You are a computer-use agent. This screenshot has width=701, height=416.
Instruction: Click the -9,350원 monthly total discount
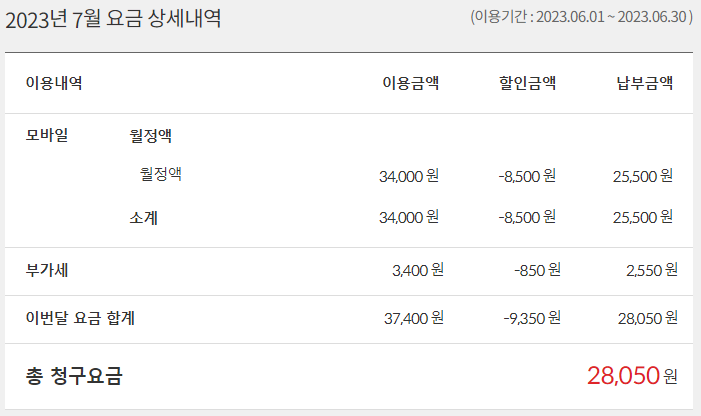point(531,318)
